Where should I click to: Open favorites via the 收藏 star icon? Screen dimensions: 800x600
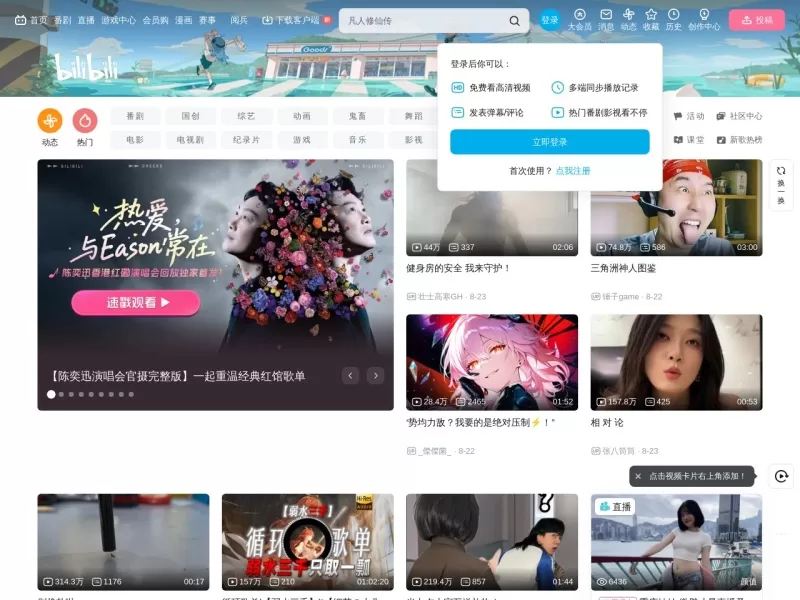pos(651,14)
